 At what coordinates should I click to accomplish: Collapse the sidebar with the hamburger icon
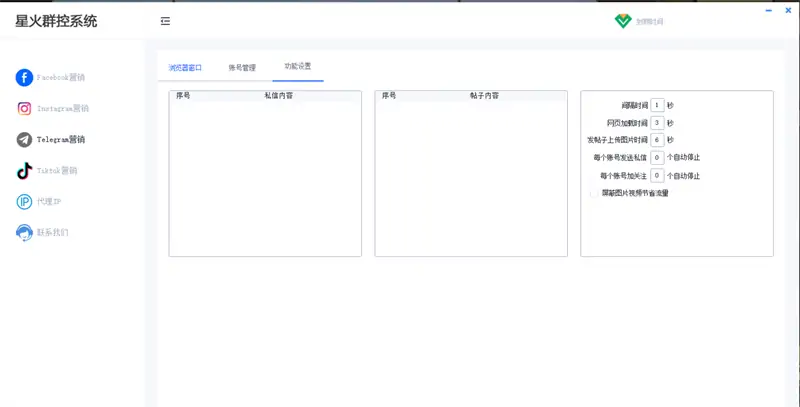click(x=165, y=21)
